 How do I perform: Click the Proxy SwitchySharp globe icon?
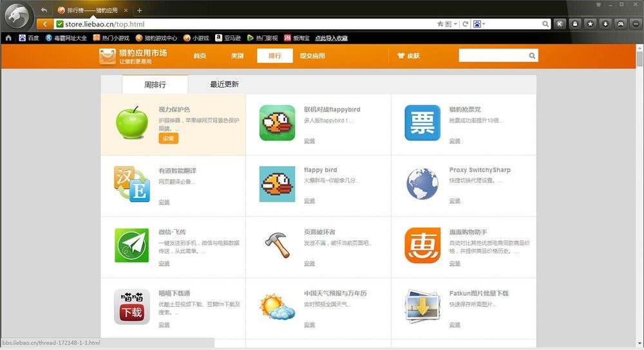pos(422,184)
